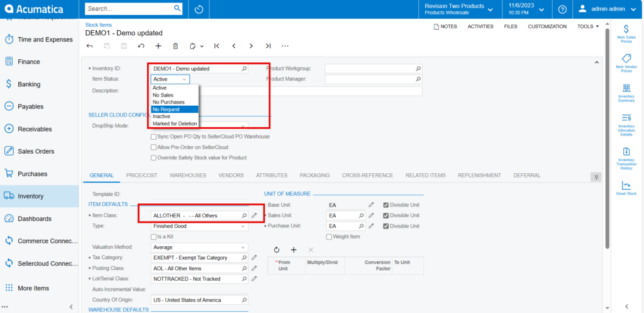644x313 pixels.
Task: Click the search magnifier in the top bar
Action: coord(177,8)
